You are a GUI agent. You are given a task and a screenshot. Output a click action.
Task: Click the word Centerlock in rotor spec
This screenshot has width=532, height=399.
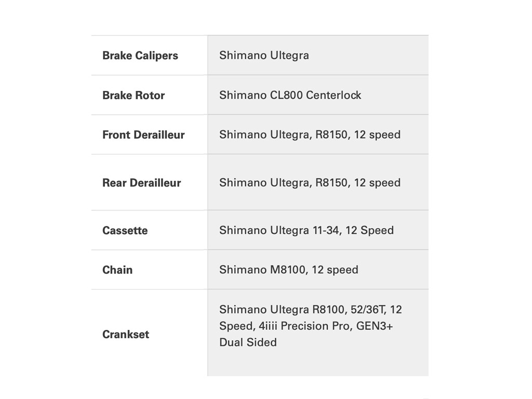pos(333,95)
